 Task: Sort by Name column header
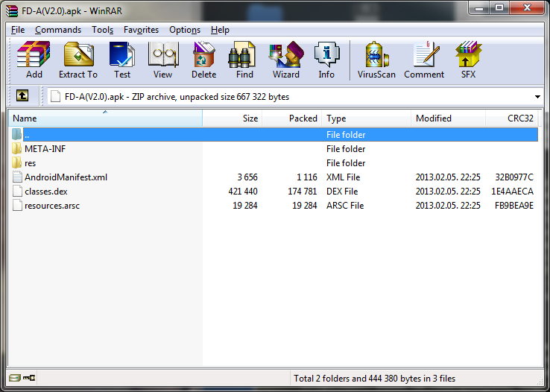click(x=105, y=118)
